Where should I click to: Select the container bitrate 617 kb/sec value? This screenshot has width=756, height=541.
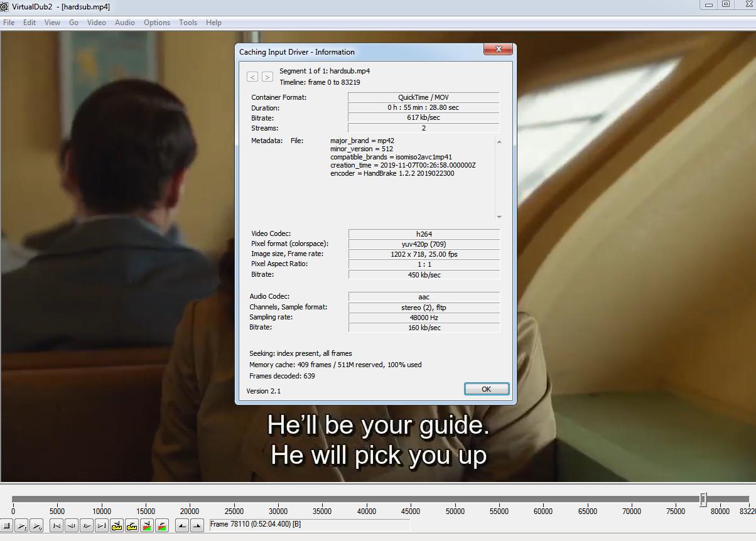coord(423,117)
